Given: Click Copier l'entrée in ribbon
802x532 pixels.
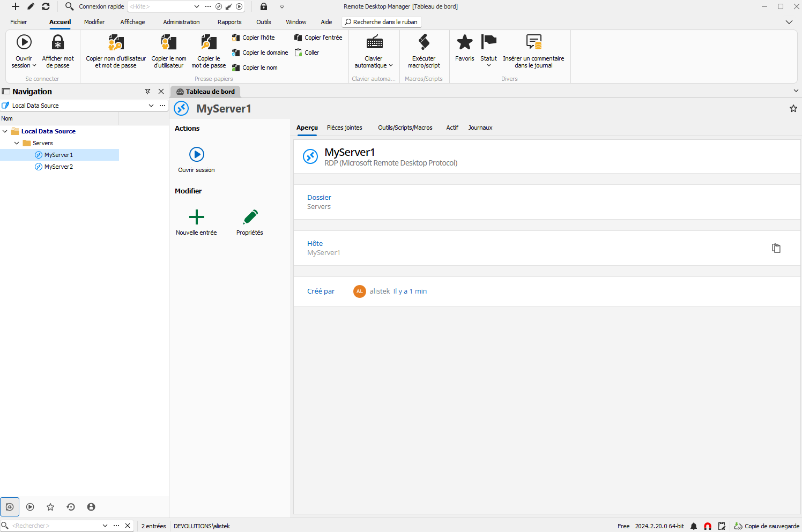Looking at the screenshot, I should [318, 38].
